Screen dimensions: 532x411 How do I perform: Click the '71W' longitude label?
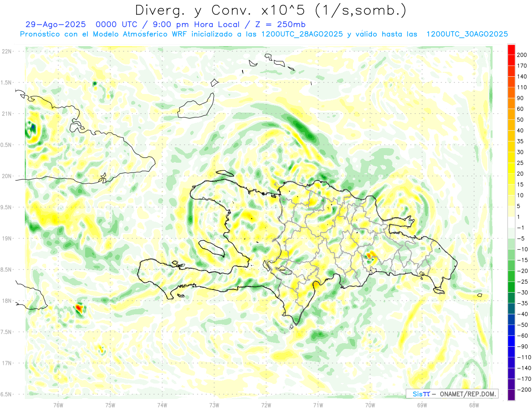pyautogui.click(x=318, y=405)
